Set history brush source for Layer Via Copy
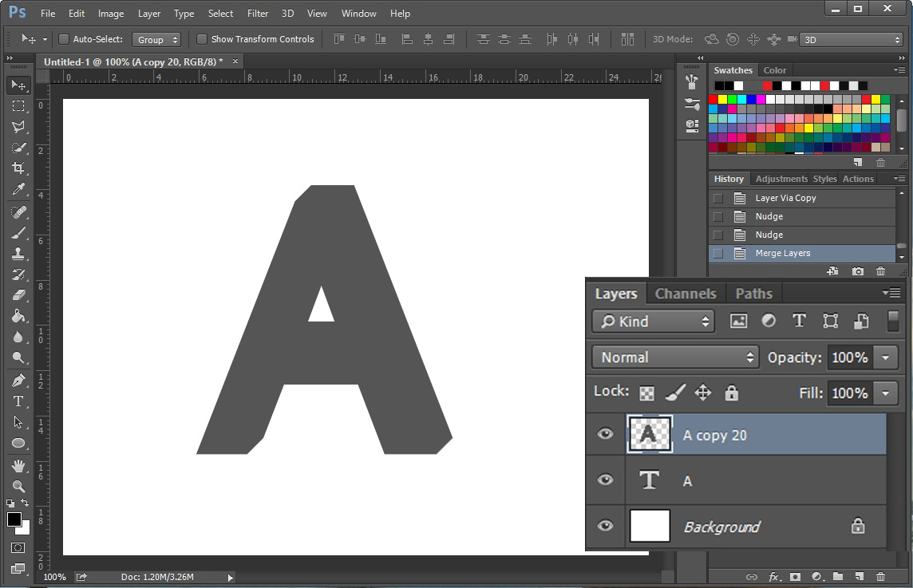 pyautogui.click(x=718, y=198)
